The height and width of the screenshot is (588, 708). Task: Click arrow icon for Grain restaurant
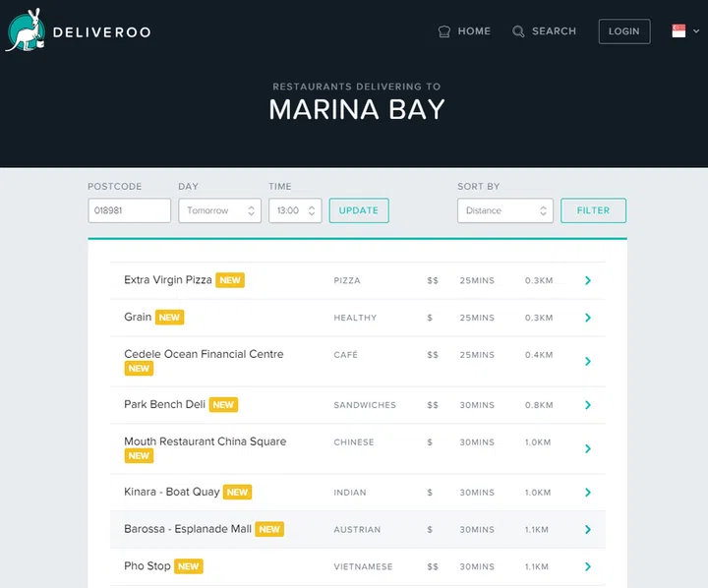pyautogui.click(x=588, y=319)
